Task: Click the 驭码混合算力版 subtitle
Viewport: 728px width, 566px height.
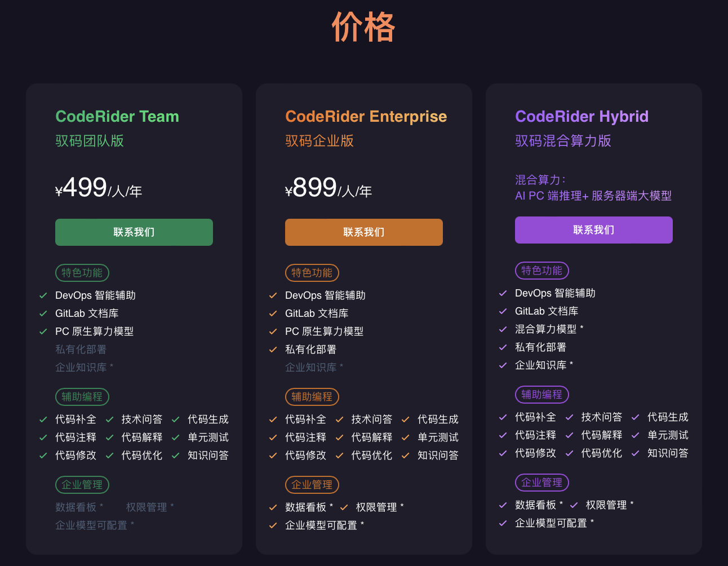Action: pyautogui.click(x=563, y=141)
